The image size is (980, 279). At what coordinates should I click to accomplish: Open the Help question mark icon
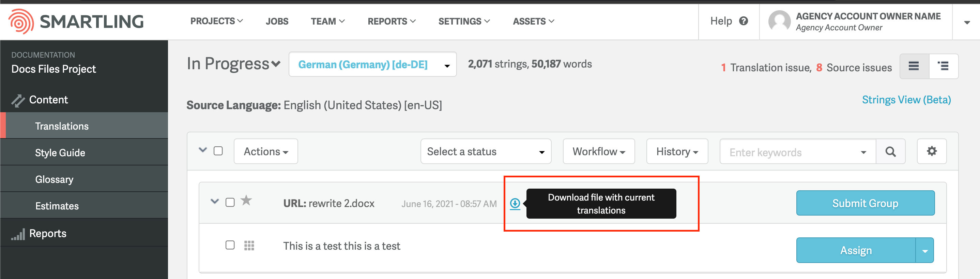point(744,21)
